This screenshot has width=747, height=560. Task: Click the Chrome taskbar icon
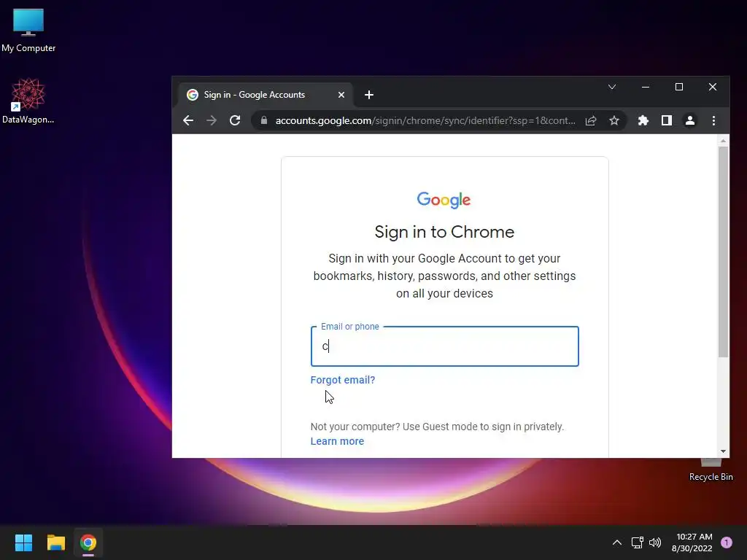point(88,542)
